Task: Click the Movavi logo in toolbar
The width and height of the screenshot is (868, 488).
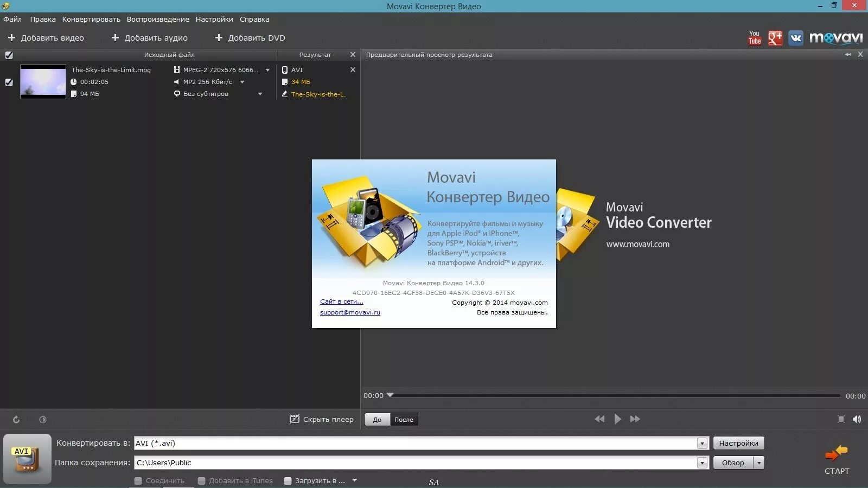Action: click(x=835, y=38)
